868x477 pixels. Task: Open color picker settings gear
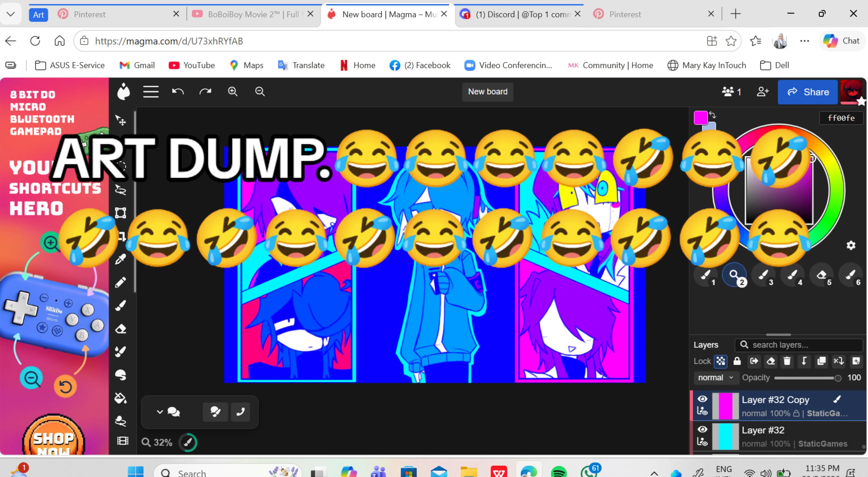tap(851, 245)
